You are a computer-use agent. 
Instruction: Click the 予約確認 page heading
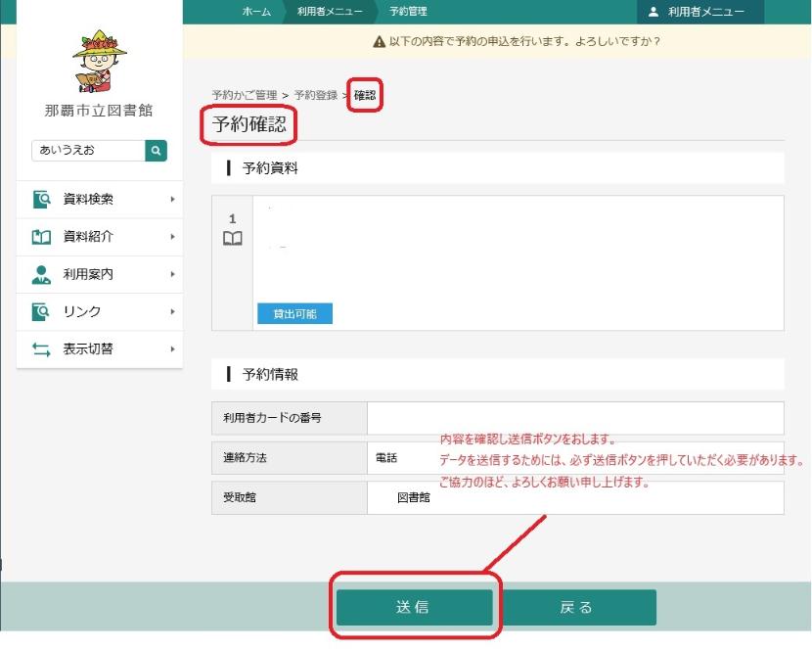click(x=249, y=124)
